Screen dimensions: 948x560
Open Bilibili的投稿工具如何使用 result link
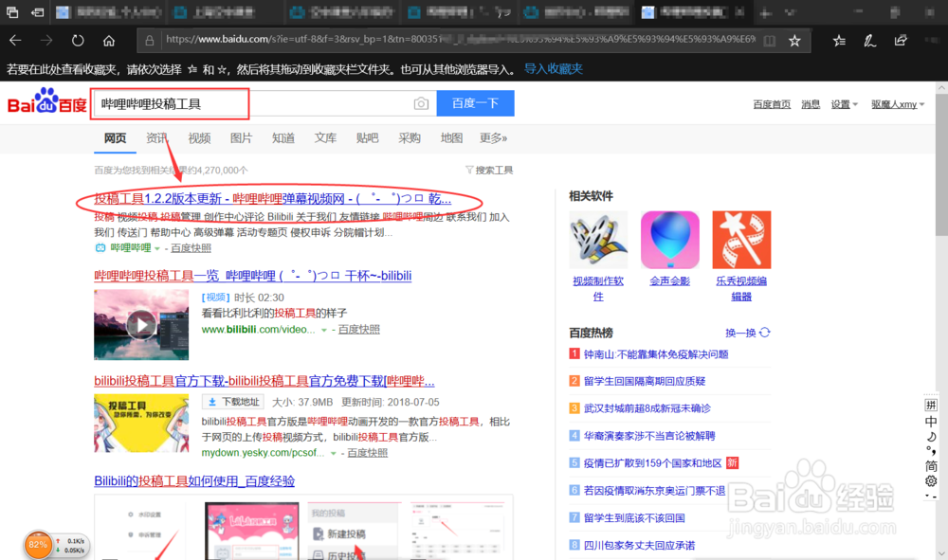194,481
